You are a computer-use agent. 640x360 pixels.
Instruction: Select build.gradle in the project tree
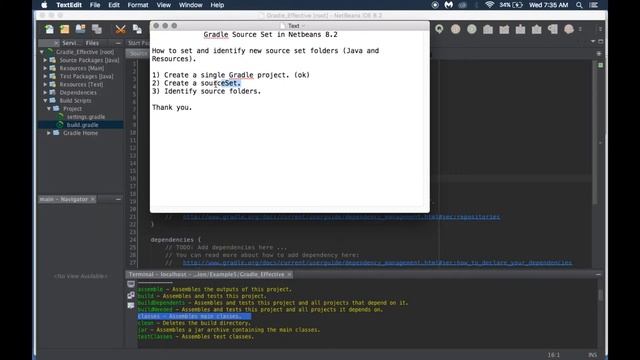click(82, 124)
